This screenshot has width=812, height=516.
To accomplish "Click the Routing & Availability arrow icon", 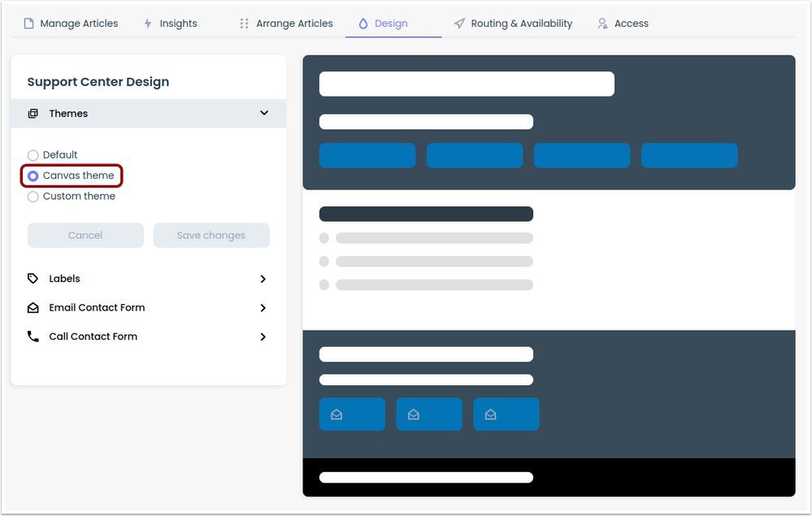I will [459, 24].
